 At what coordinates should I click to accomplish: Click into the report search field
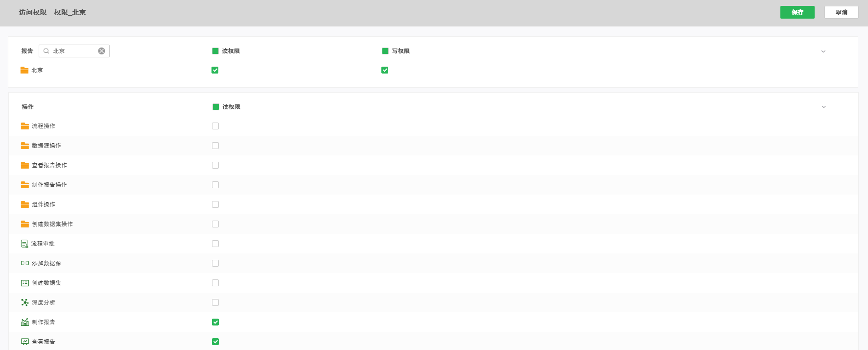[x=73, y=51]
